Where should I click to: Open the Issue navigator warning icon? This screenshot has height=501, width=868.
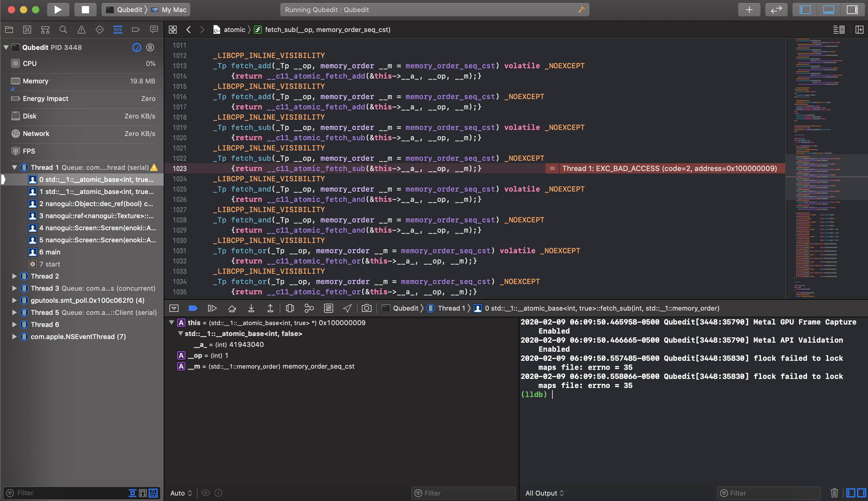[81, 30]
